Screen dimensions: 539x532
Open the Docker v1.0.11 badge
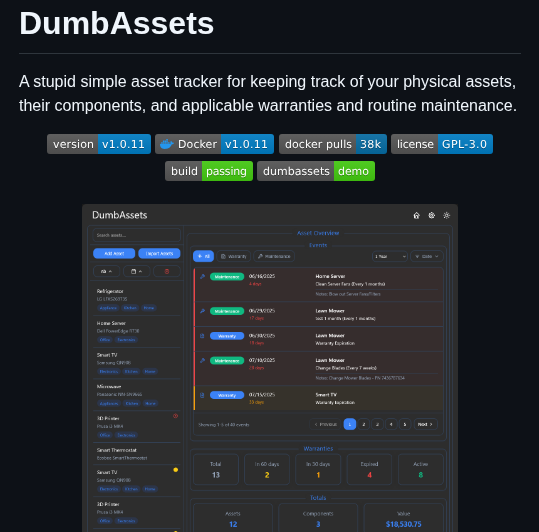214,144
